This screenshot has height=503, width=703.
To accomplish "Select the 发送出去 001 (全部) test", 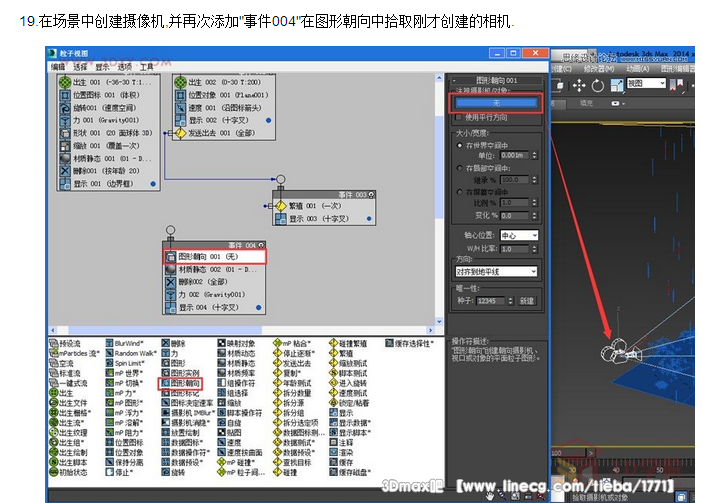I will (225, 133).
